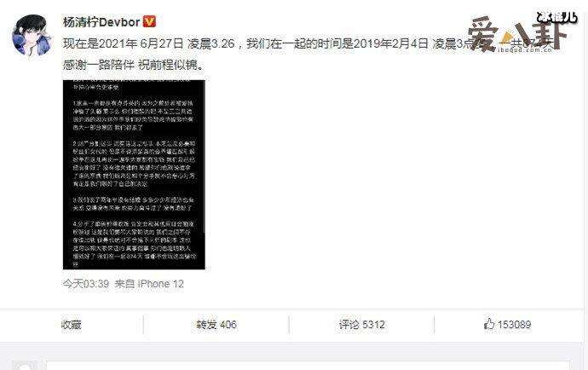Viewport: 588px width, 370px height.
Task: Click the username 杨清柠Devbor
Action: point(101,22)
